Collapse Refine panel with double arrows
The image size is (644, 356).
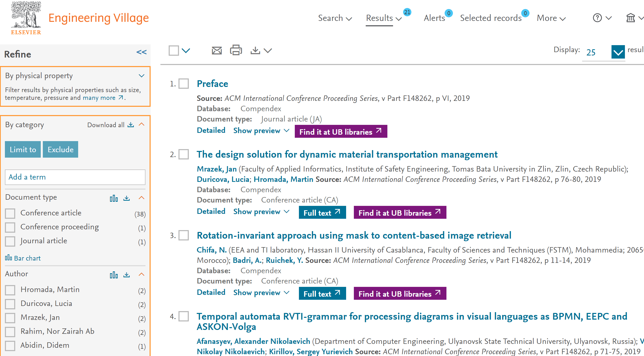tap(141, 52)
